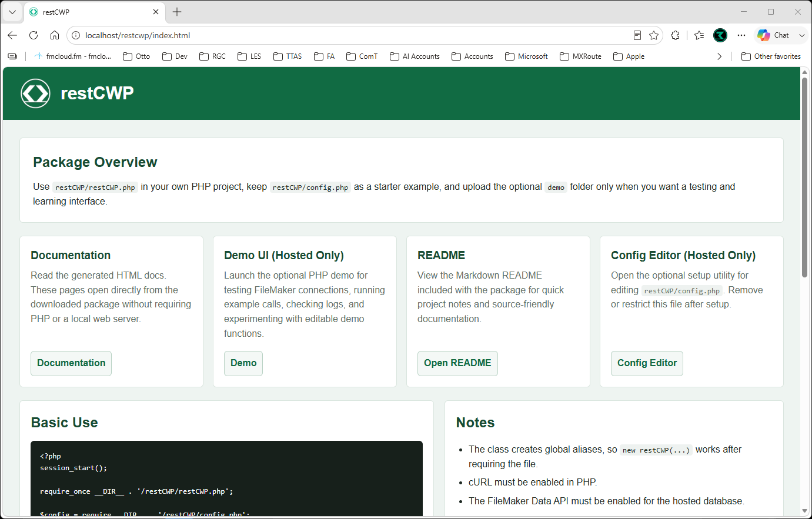The image size is (812, 519).
Task: Open the Dev favorites folder
Action: (175, 56)
